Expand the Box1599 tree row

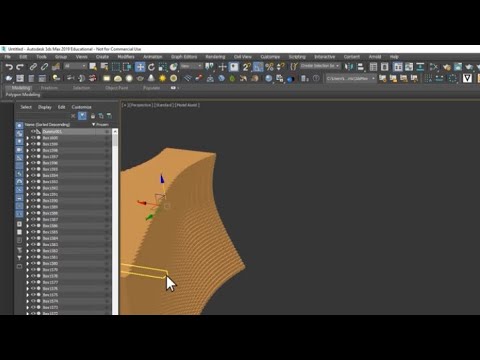[28, 144]
